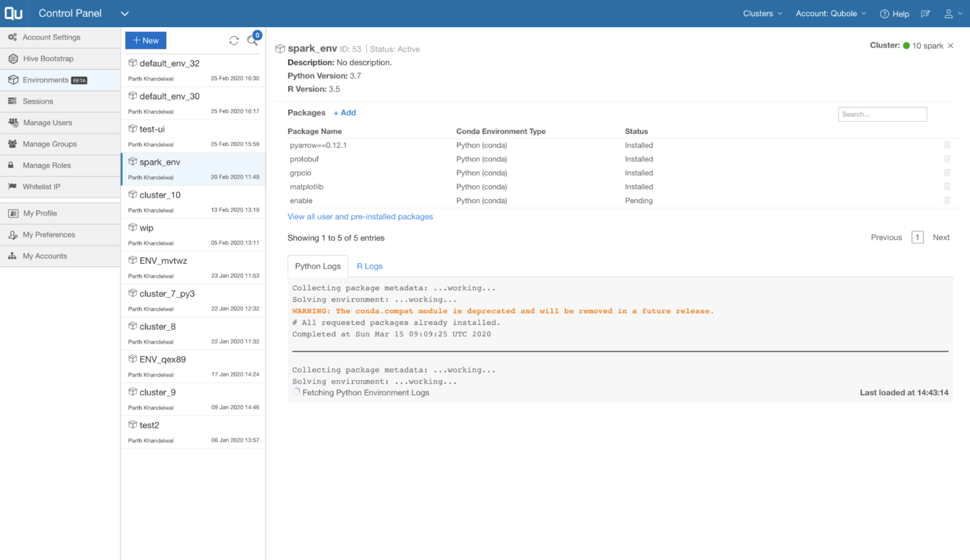Delete the matplotlib package

[947, 186]
